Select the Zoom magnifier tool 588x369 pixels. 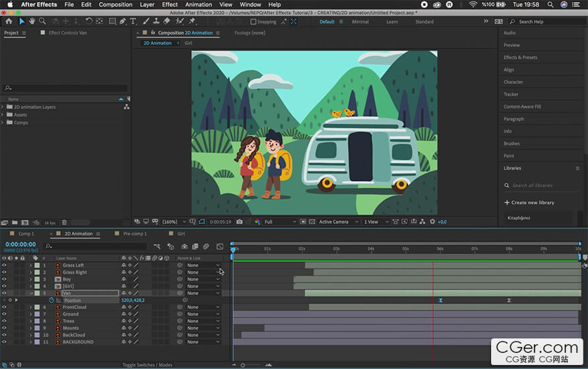pos(43,21)
